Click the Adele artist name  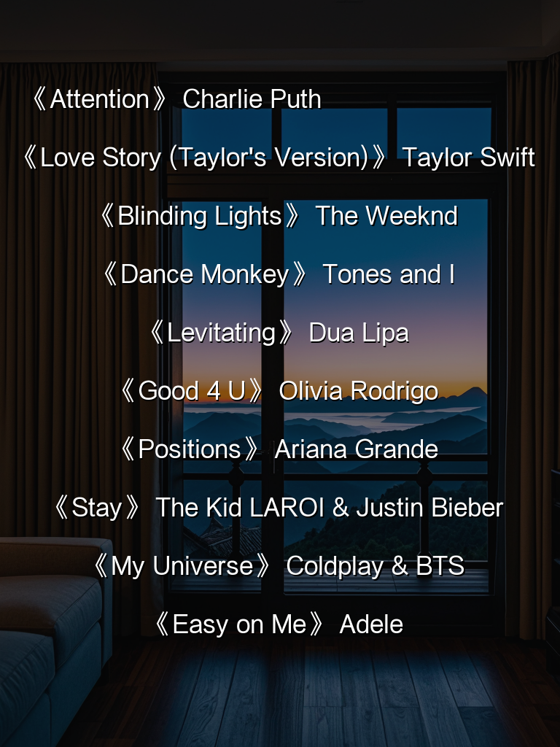coord(371,624)
